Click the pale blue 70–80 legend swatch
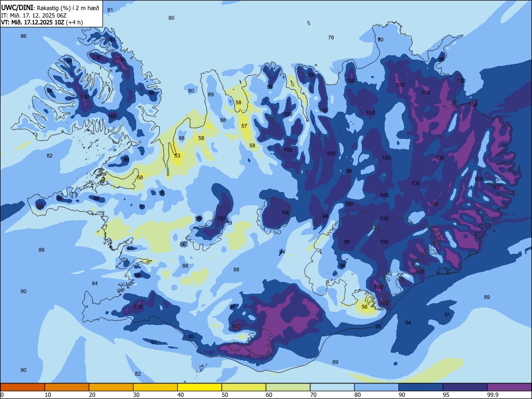Screen dimensions: 532x399 point(332,387)
